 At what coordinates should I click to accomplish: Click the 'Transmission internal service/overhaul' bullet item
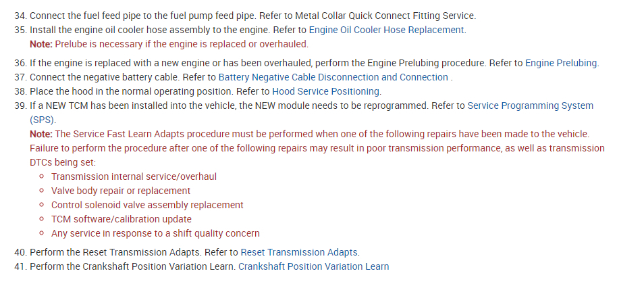click(x=134, y=176)
